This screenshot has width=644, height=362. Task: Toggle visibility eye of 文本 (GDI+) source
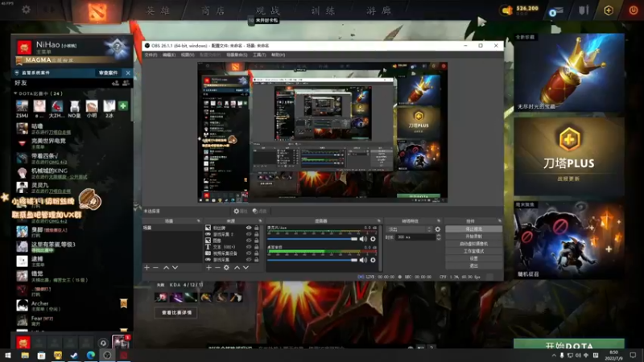(249, 247)
